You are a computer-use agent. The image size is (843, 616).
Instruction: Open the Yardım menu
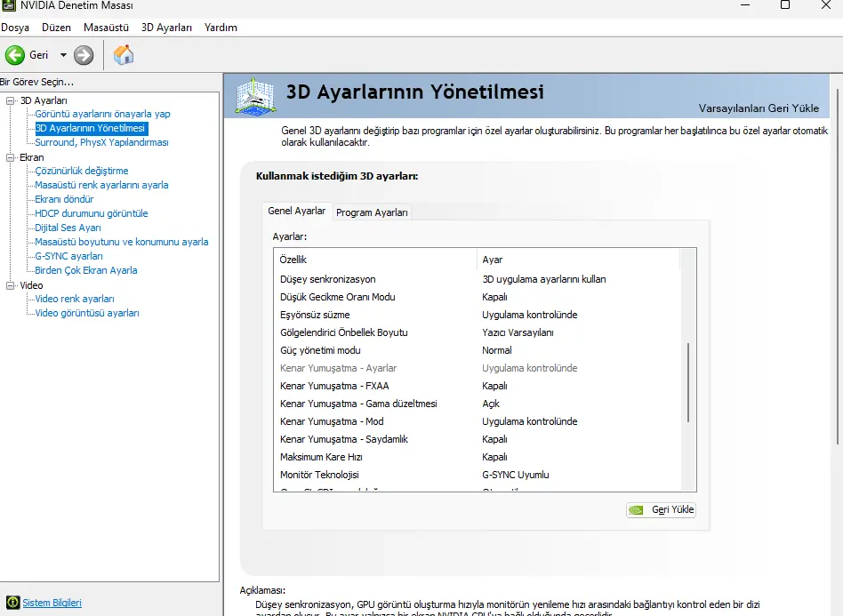(x=221, y=28)
